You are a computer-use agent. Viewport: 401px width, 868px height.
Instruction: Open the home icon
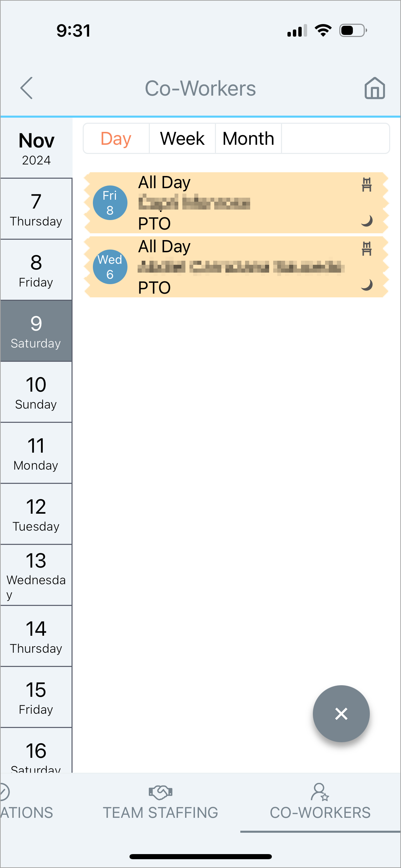[375, 88]
